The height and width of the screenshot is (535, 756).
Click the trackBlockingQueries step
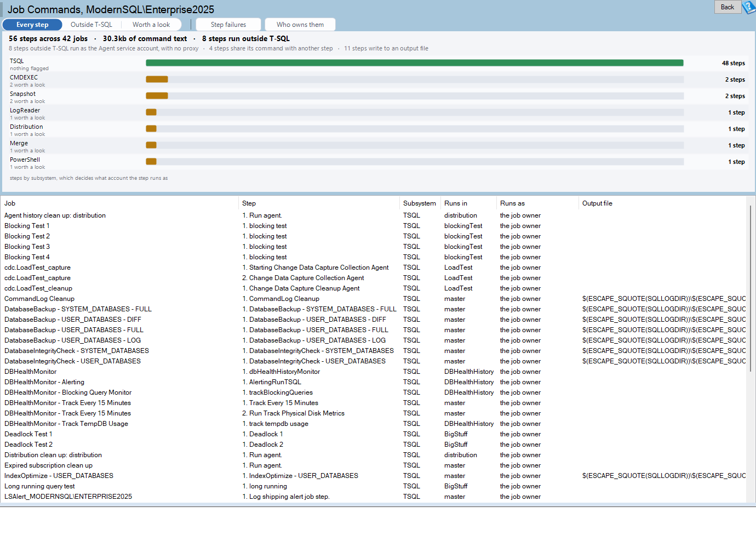[277, 392]
